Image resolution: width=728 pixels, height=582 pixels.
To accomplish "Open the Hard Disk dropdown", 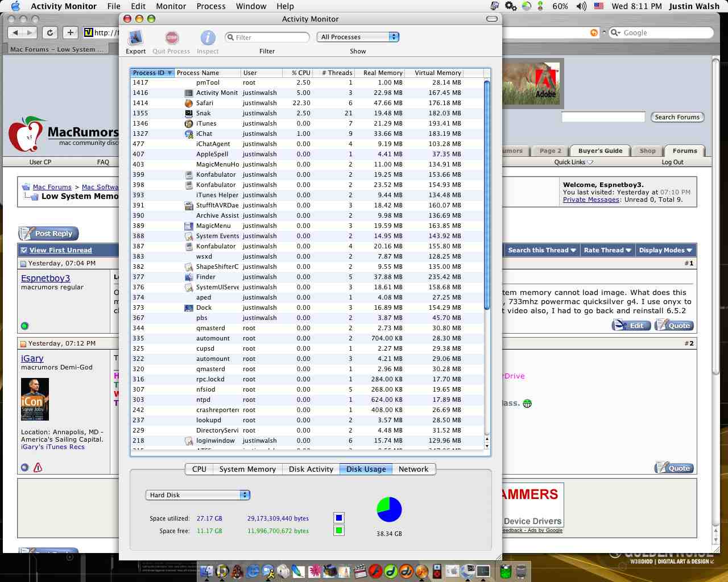I will click(197, 495).
